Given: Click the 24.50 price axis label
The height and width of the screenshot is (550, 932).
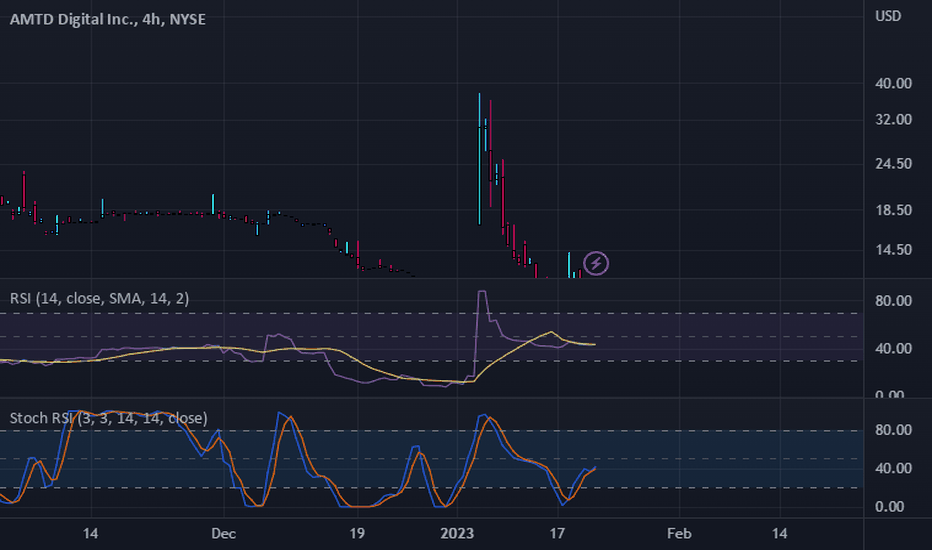Looking at the screenshot, I should click(x=893, y=164).
